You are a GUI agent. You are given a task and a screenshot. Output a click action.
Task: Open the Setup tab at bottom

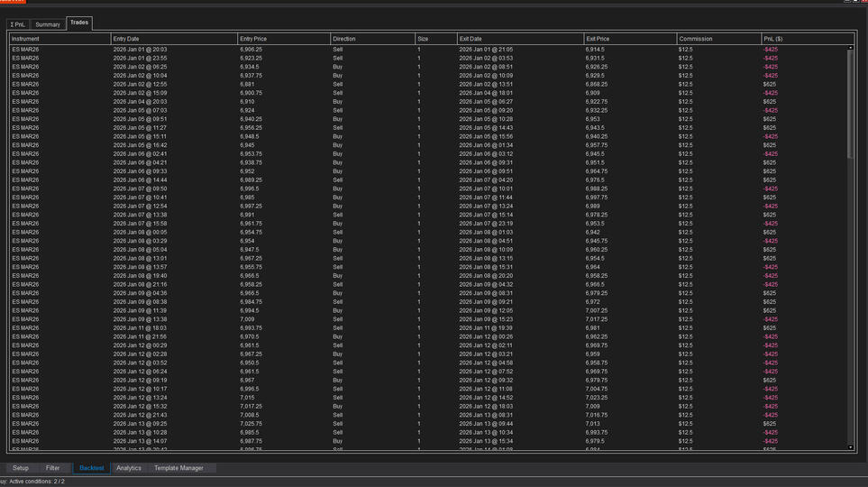[x=21, y=468]
